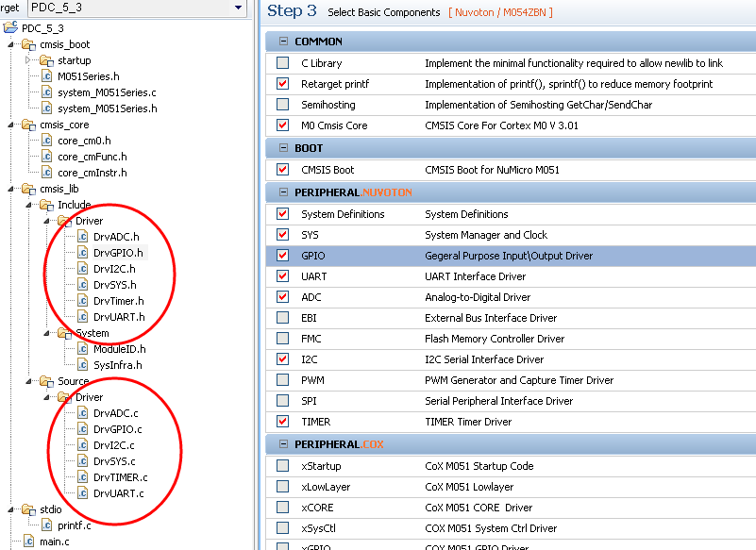Select the core_cmFunc.h file icon
The image size is (756, 550).
click(x=47, y=157)
